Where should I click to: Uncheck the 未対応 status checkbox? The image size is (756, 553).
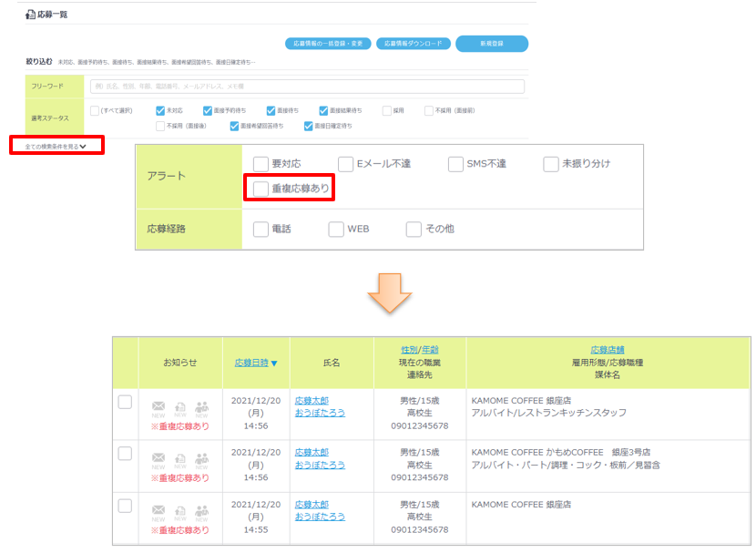[159, 110]
